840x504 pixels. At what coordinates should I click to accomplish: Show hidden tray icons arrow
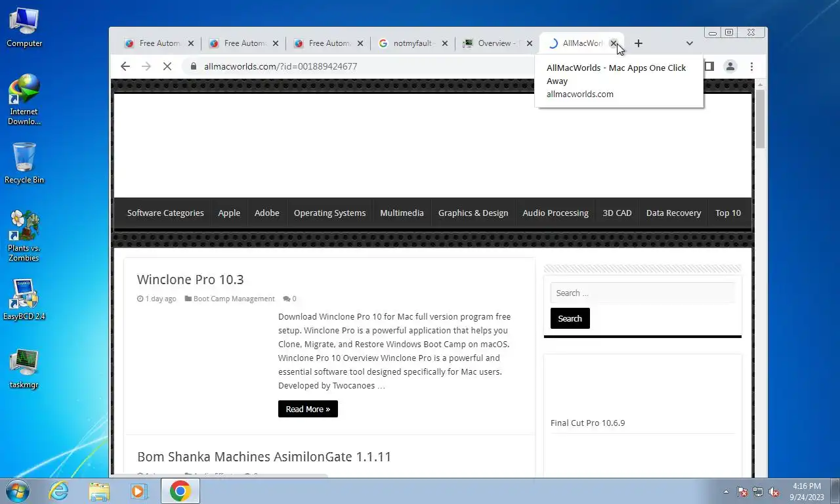726,492
